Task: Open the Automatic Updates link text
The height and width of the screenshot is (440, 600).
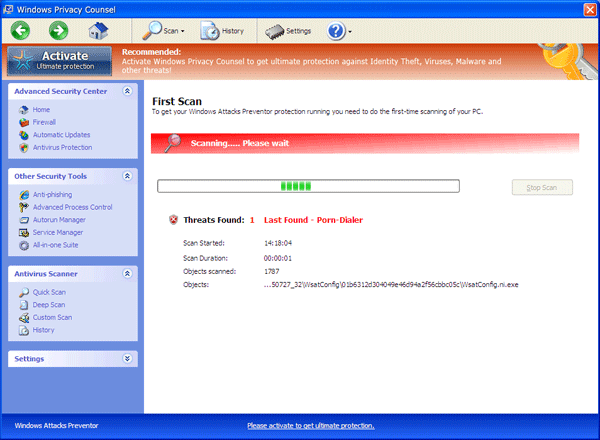Action: tap(62, 135)
